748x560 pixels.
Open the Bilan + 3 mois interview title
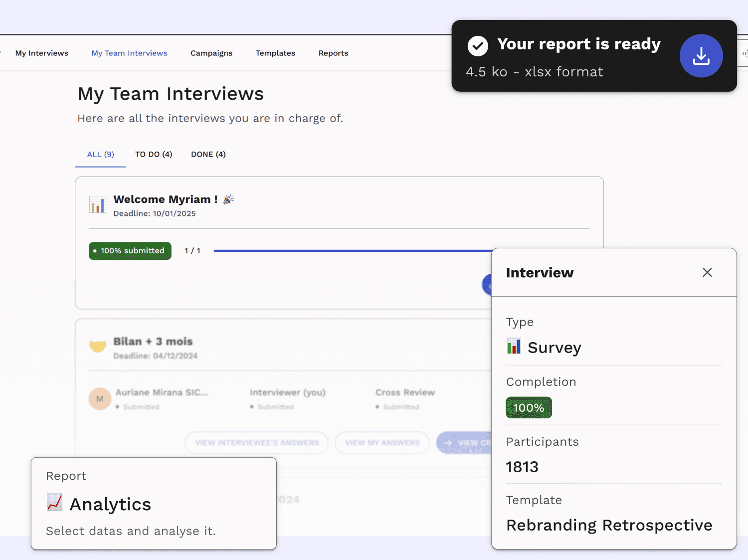153,342
